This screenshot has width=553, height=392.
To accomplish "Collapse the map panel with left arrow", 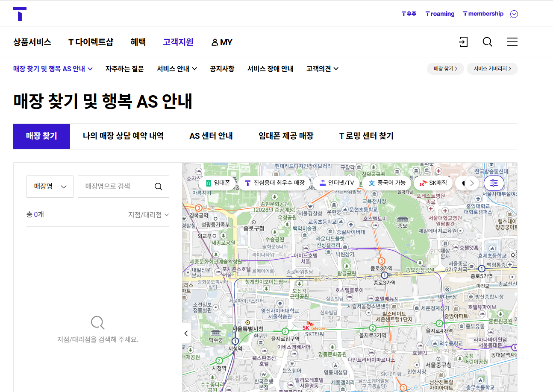I will click(x=186, y=333).
